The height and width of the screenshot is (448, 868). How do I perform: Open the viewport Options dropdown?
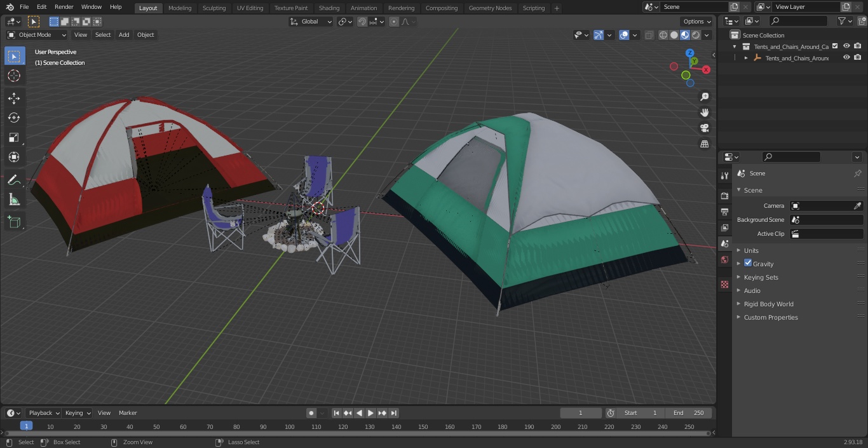point(697,22)
